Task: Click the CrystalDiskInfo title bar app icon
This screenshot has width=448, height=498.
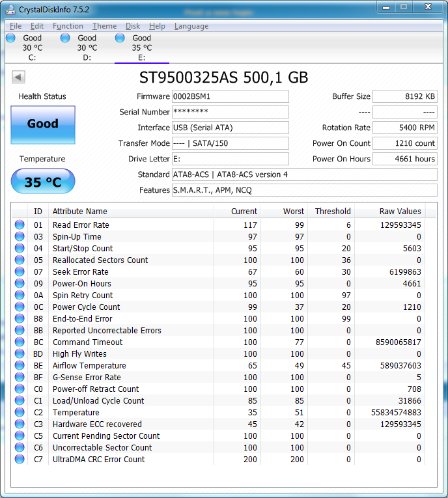Action: click(x=10, y=10)
